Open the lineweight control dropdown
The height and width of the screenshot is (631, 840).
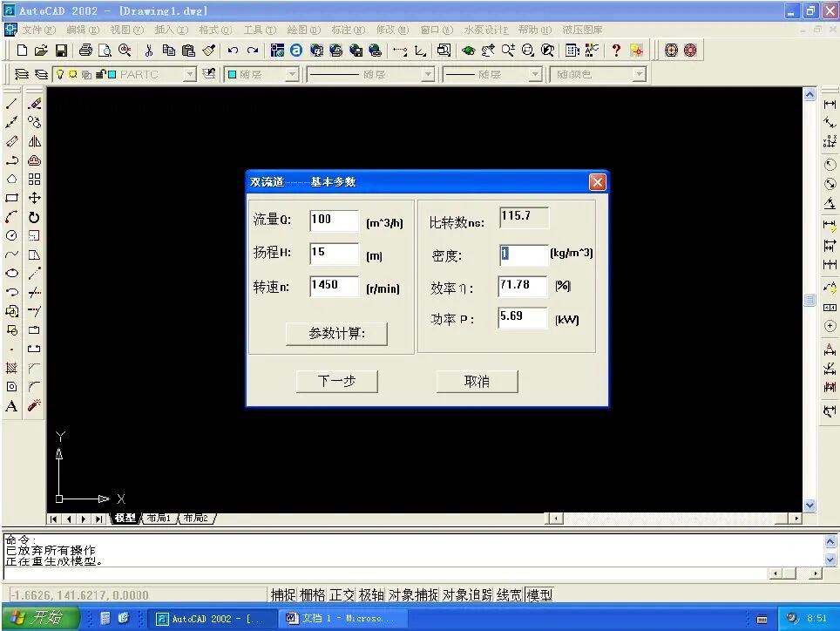pyautogui.click(x=535, y=74)
